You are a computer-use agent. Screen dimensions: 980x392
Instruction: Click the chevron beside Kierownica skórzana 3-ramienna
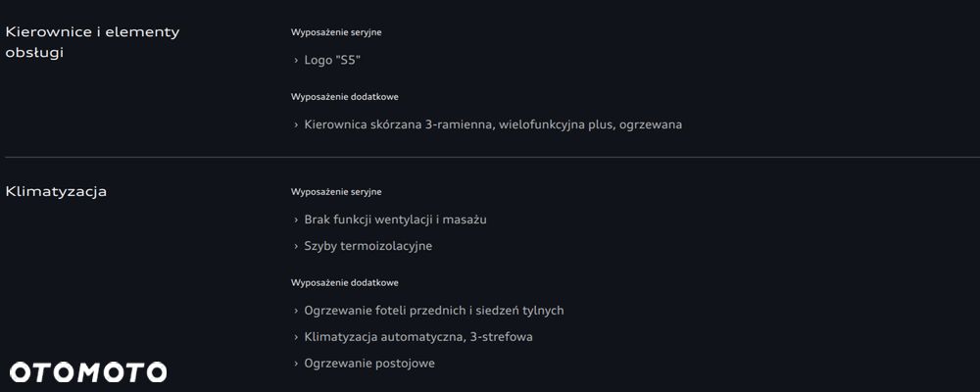click(296, 125)
